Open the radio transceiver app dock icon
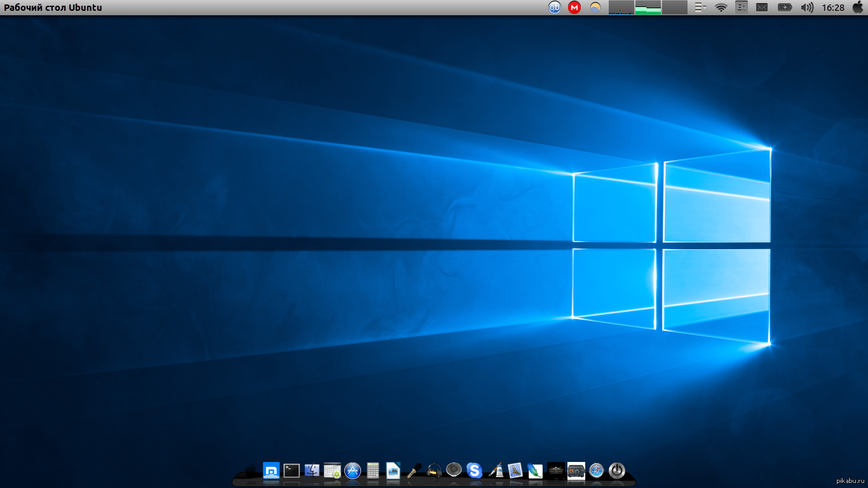 576,470
